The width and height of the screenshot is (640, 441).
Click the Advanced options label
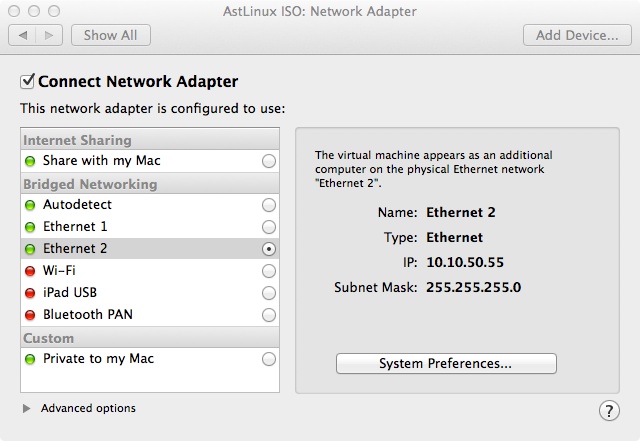(x=88, y=408)
